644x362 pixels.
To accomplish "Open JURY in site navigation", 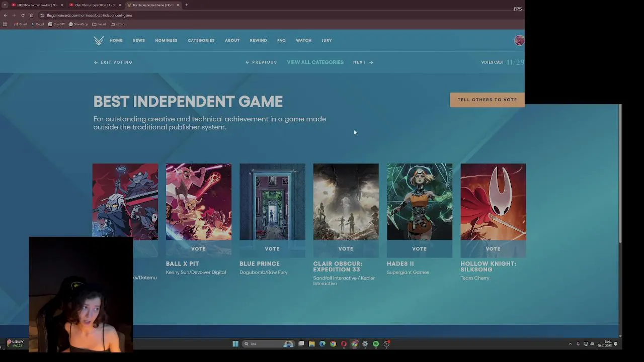I will tap(327, 41).
